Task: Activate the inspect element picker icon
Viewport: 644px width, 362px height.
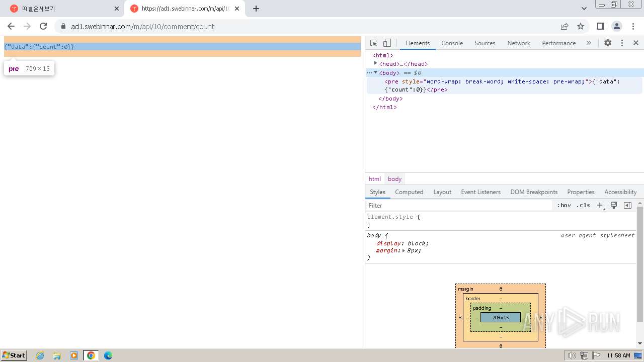Action: click(373, 43)
